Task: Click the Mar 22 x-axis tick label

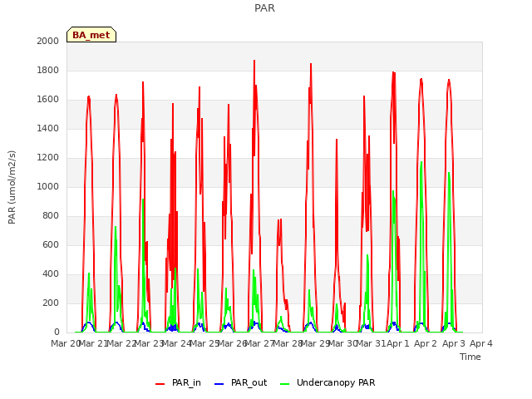Action: tap(121, 343)
